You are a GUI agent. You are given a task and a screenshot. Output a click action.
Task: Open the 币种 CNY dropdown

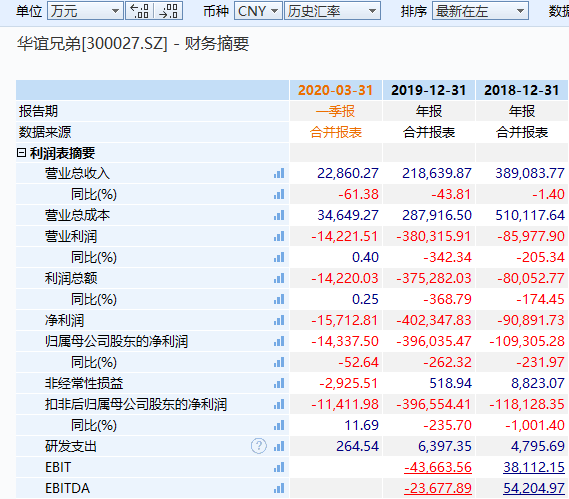click(258, 11)
